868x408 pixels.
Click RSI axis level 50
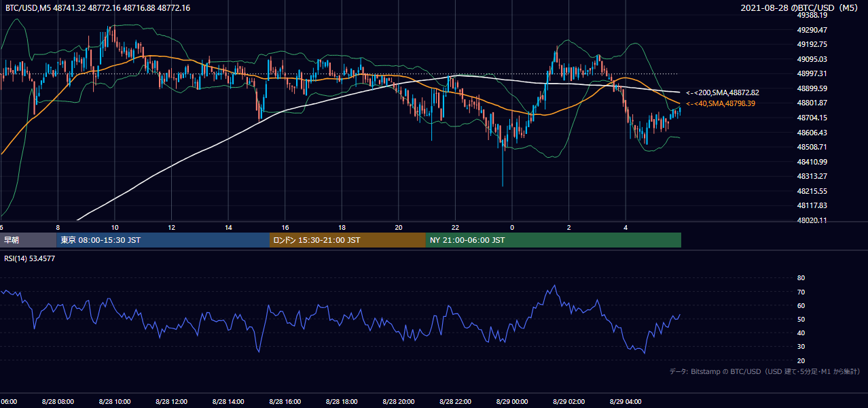click(801, 319)
